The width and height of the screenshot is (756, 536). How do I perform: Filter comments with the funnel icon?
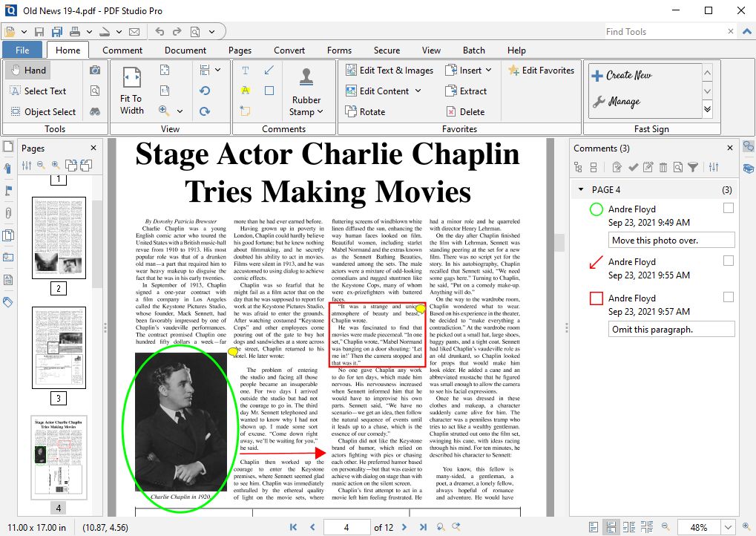pos(694,167)
